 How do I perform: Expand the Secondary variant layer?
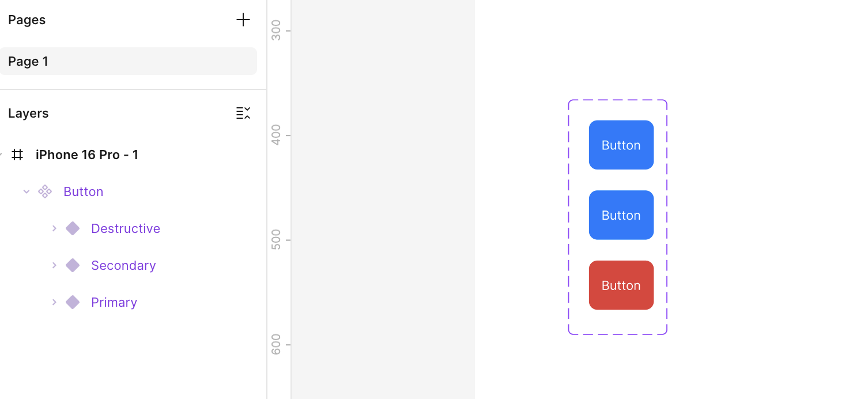[54, 265]
